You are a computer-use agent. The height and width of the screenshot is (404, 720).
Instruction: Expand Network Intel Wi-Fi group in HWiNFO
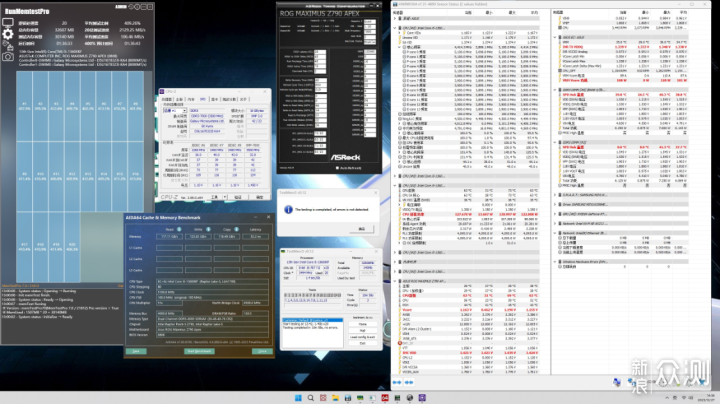pyautogui.click(x=555, y=224)
